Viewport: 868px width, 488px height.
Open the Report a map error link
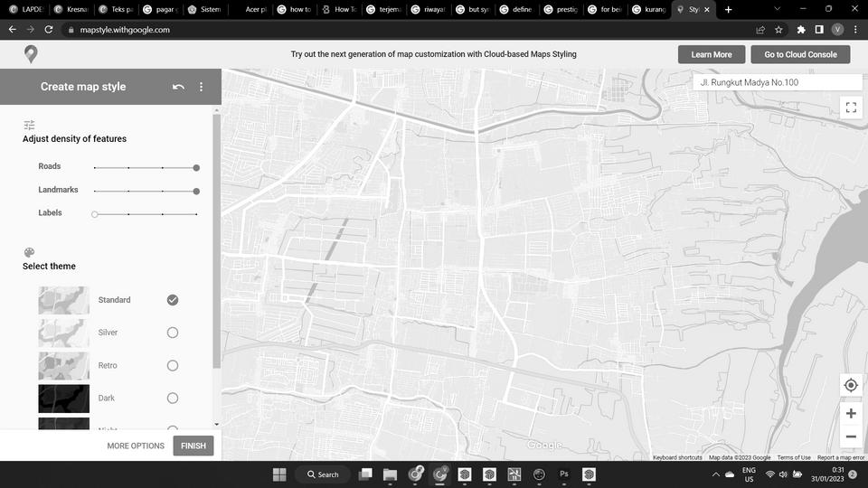click(840, 457)
